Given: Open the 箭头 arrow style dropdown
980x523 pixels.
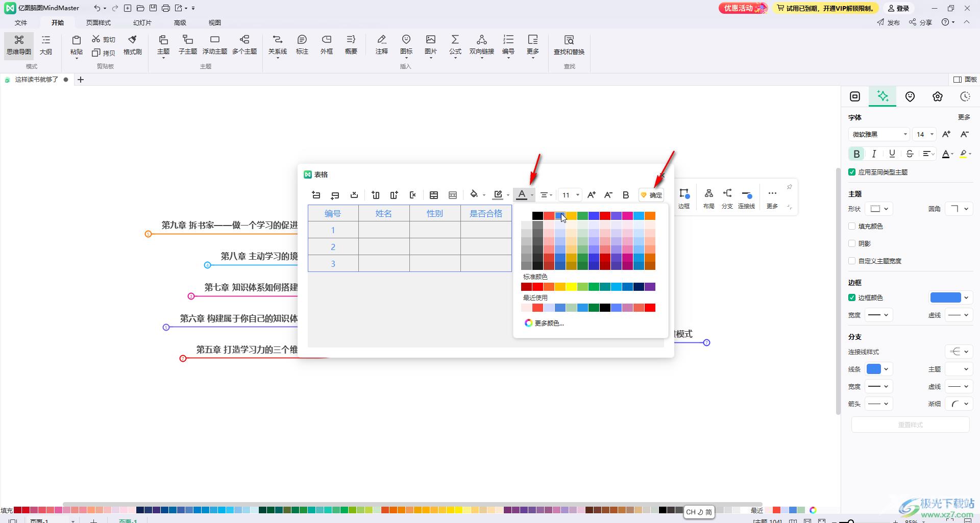Looking at the screenshot, I should coord(879,404).
